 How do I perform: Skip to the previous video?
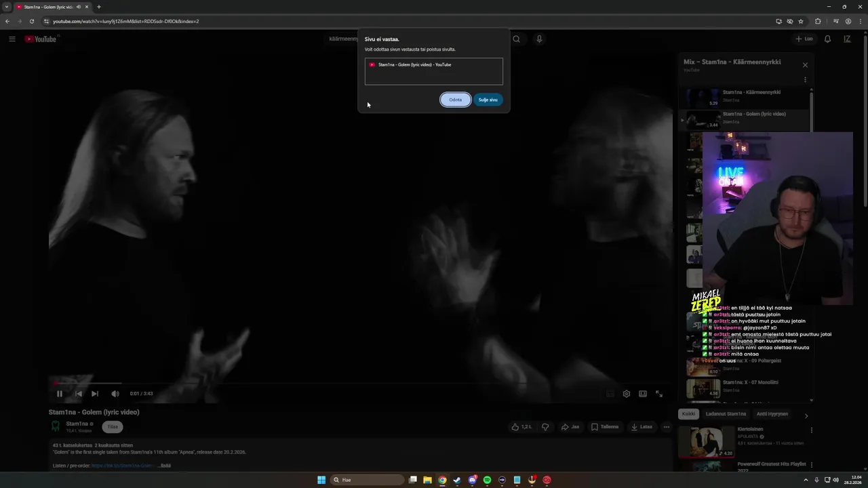point(78,394)
